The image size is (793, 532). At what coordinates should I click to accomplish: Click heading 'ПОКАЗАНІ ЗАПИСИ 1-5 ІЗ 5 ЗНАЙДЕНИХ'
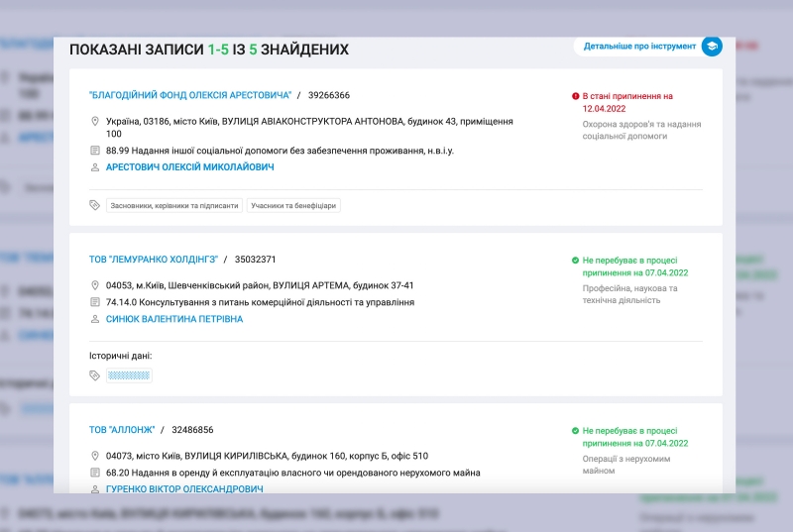point(209,50)
